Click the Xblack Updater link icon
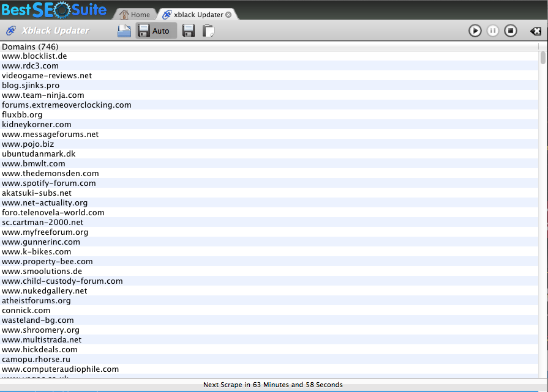Screen dimensions: 548x392 [x=11, y=31]
